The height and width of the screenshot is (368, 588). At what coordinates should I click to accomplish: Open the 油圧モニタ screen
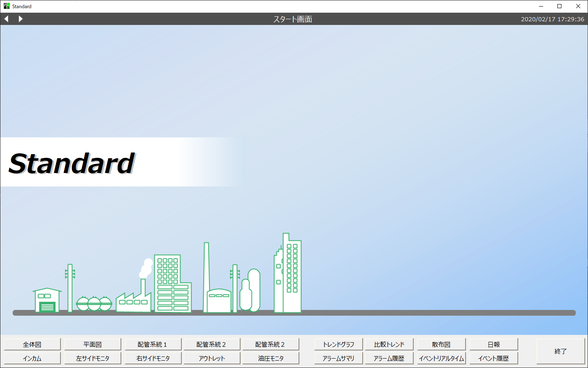271,358
